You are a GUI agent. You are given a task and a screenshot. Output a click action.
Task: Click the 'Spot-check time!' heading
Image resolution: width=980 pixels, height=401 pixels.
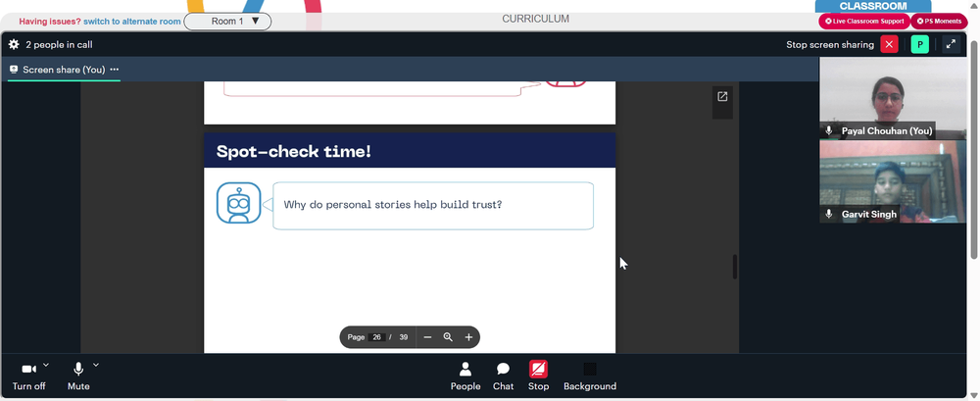294,151
